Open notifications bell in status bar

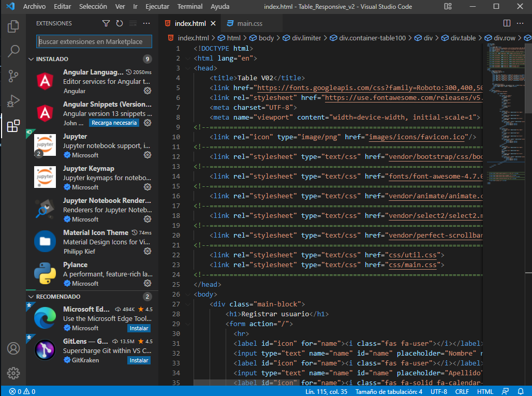pyautogui.click(x=521, y=391)
